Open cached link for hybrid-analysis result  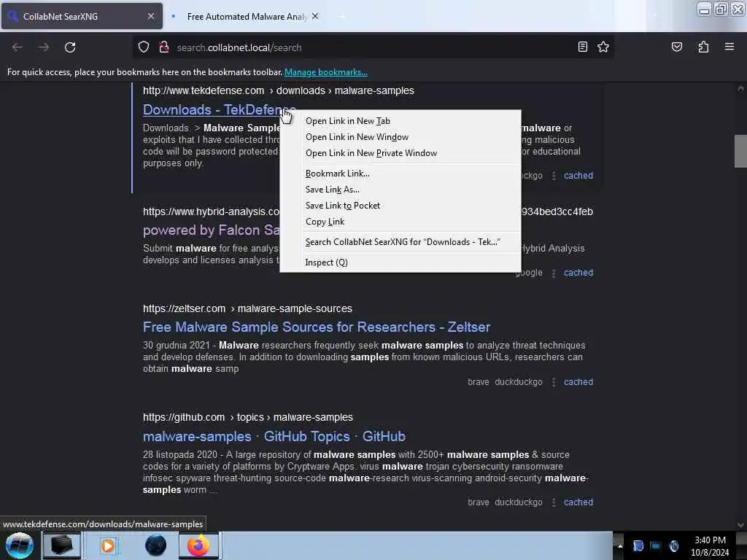click(x=578, y=273)
